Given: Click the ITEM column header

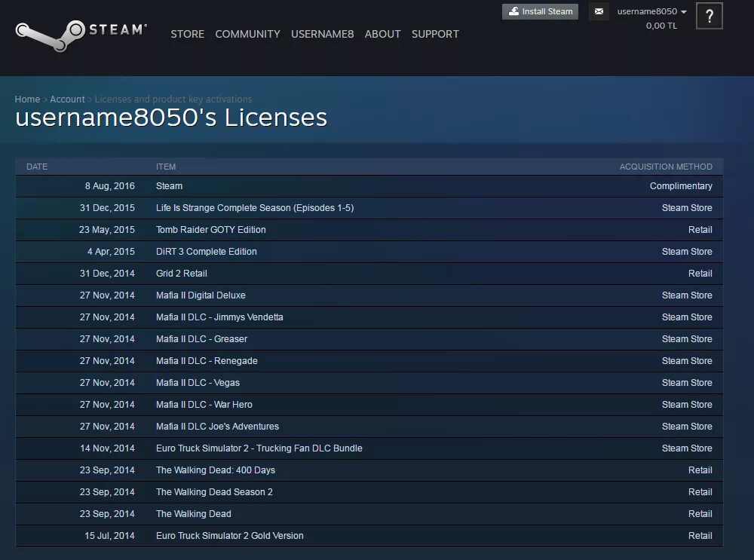Looking at the screenshot, I should coord(166,167).
